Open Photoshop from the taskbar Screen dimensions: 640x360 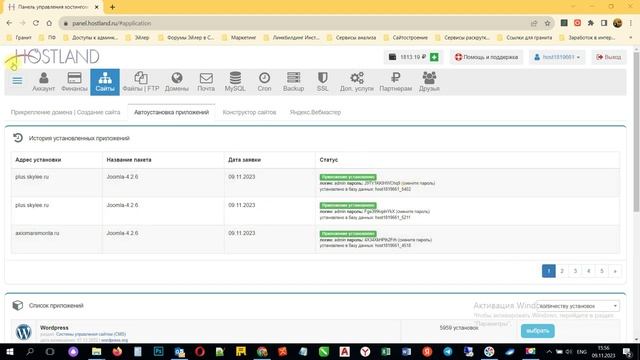tap(158, 351)
